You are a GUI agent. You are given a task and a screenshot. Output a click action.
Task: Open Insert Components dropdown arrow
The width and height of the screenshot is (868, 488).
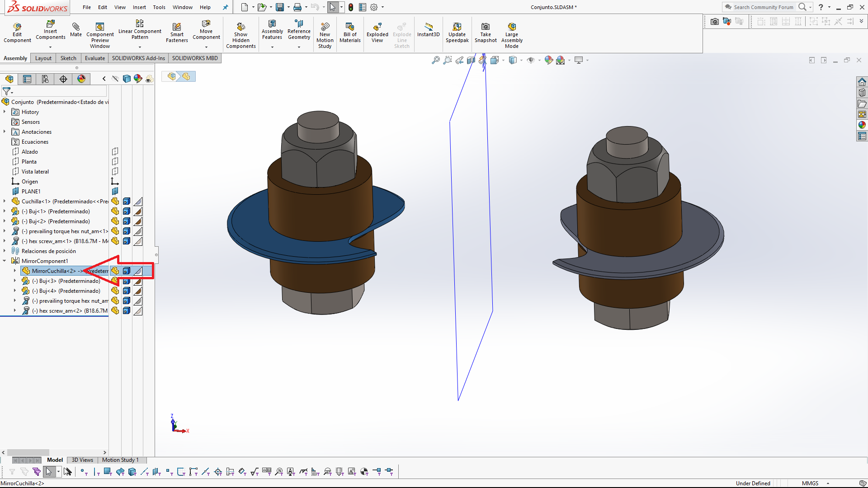coord(50,47)
